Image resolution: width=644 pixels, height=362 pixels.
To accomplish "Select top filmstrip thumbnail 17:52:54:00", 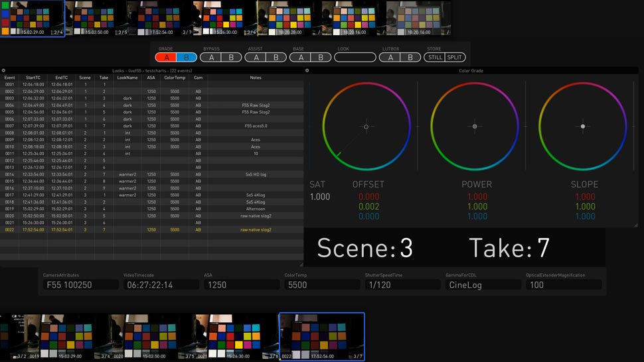I will pyautogui.click(x=161, y=19).
